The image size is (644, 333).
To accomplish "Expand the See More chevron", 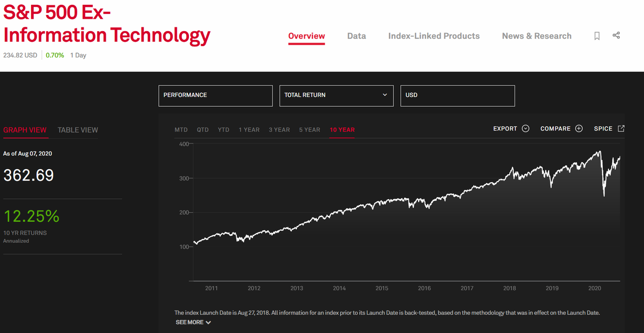I will tap(208, 322).
